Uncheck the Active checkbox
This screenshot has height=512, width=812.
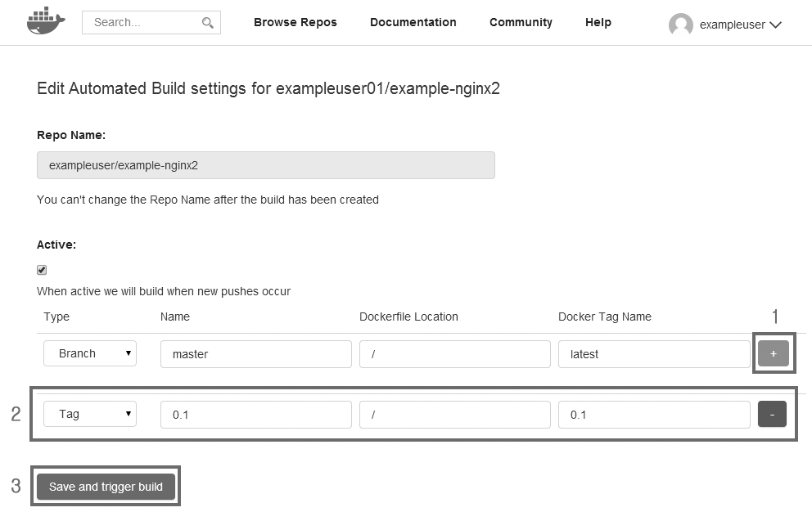[x=42, y=270]
